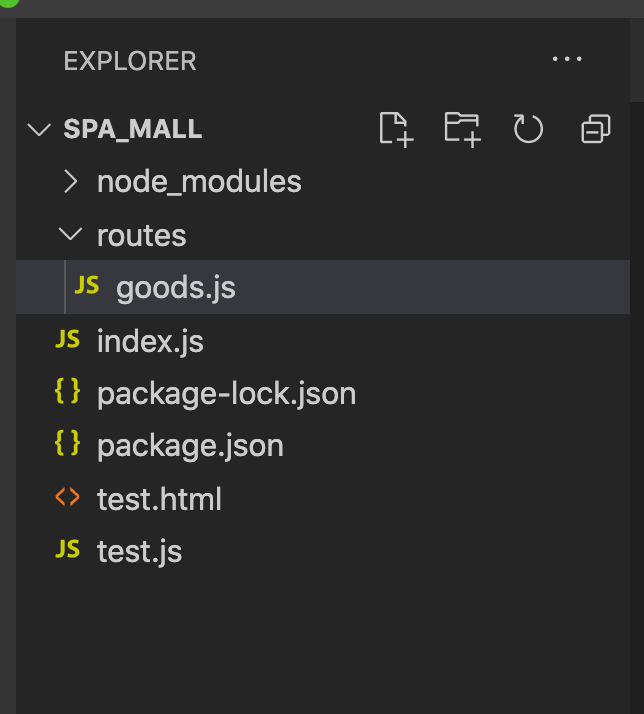Open the index.js file

[150, 342]
